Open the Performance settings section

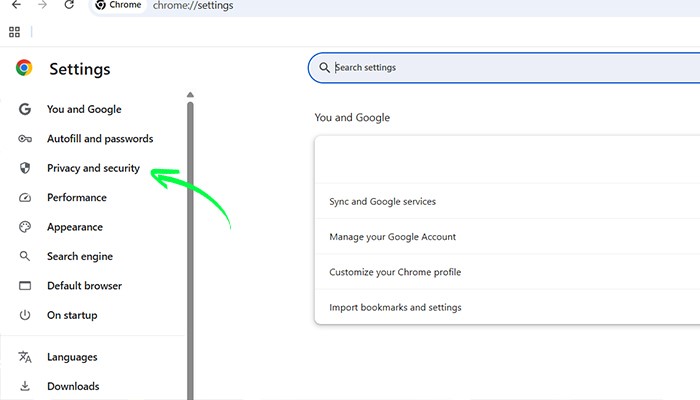(x=77, y=198)
